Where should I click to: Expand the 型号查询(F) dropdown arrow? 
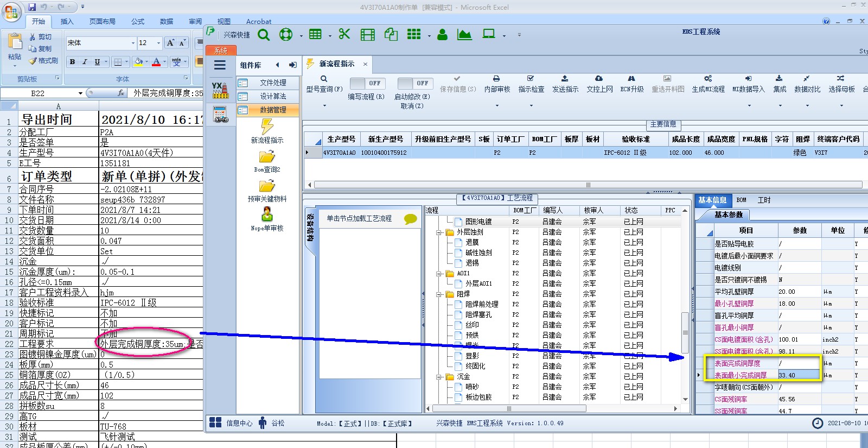[324, 105]
